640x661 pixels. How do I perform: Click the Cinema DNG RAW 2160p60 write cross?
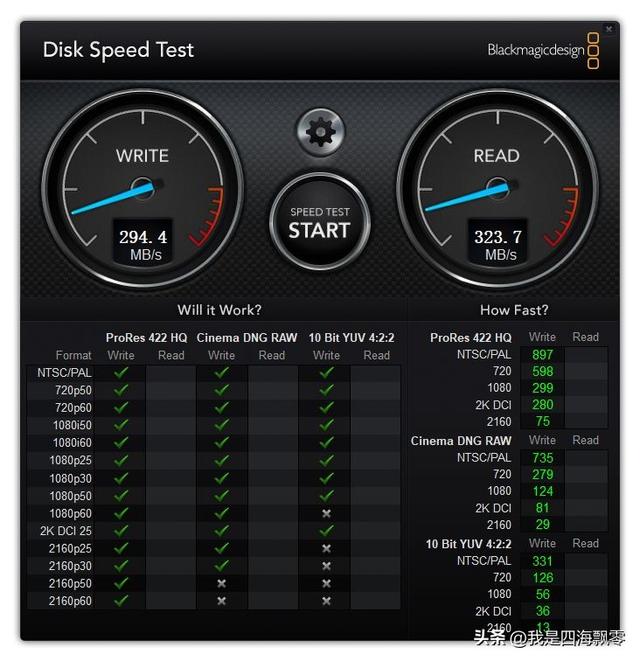pyautogui.click(x=221, y=601)
